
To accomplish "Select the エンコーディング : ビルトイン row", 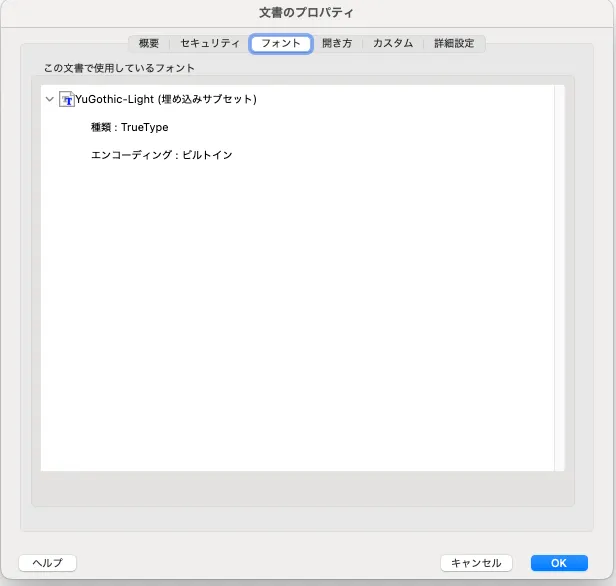I will pyautogui.click(x=161, y=155).
